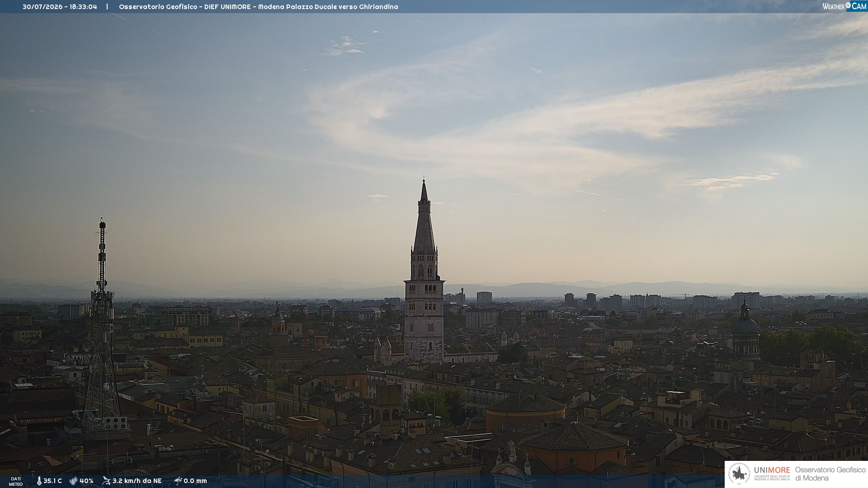The height and width of the screenshot is (488, 868).
Task: Click the WeatherCam logo
Action: point(844,6)
